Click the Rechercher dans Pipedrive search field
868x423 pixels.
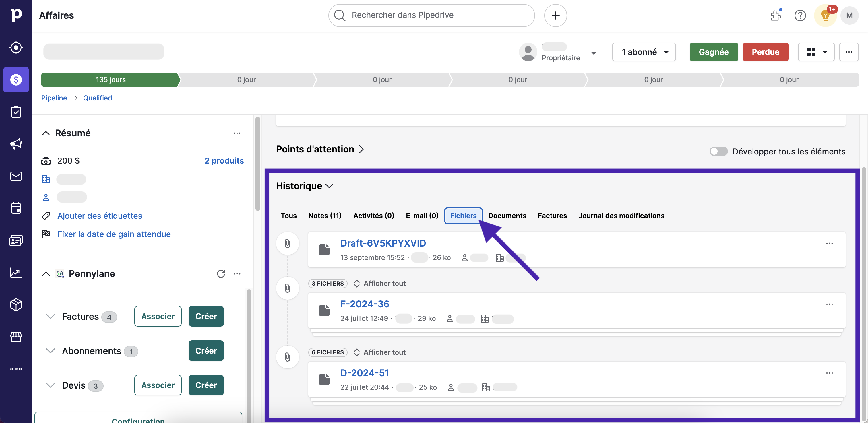click(431, 15)
